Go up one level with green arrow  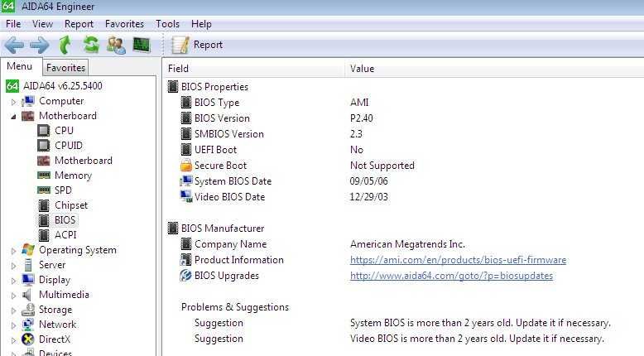[x=65, y=45]
